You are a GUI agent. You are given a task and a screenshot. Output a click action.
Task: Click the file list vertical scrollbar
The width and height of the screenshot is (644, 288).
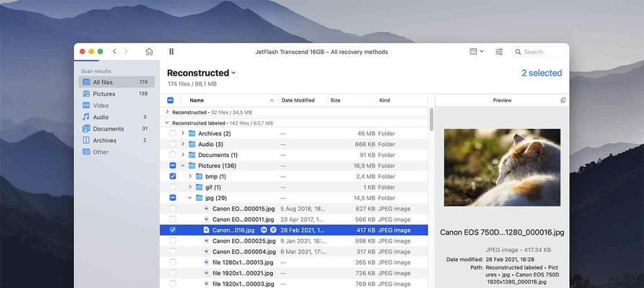coord(431,119)
